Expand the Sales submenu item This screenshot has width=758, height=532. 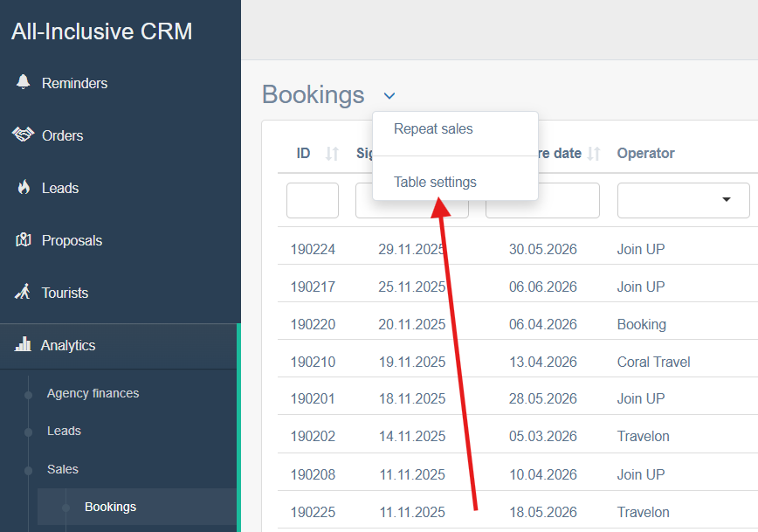(63, 469)
